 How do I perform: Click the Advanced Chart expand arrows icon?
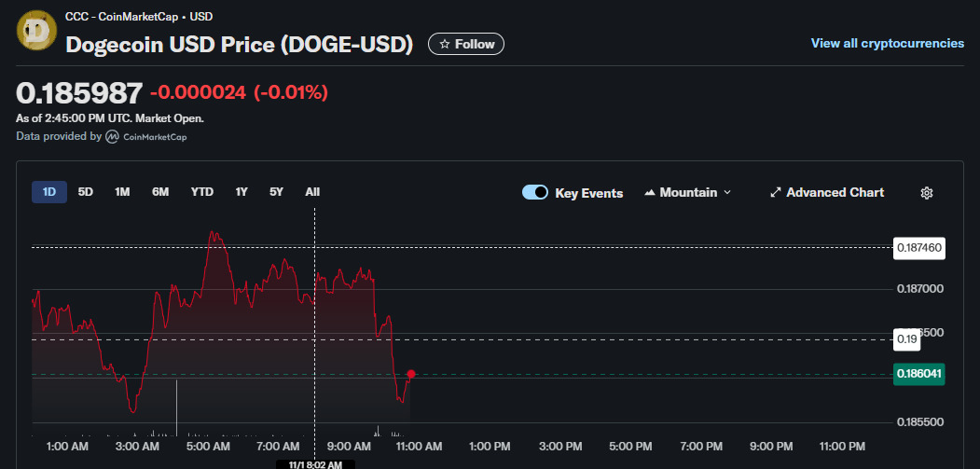(x=775, y=193)
